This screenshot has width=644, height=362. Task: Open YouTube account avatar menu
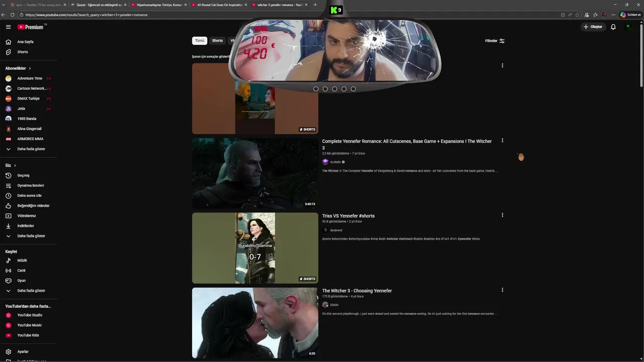(x=628, y=27)
